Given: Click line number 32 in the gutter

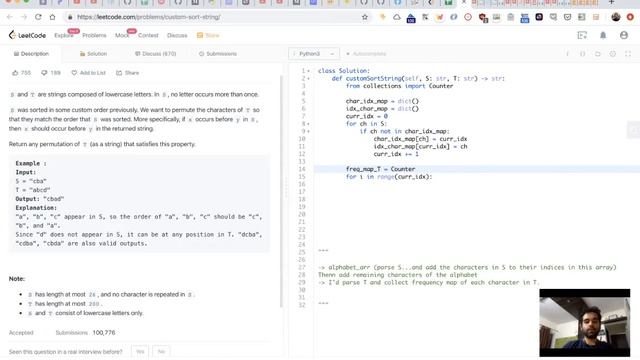Looking at the screenshot, I should click(302, 305).
